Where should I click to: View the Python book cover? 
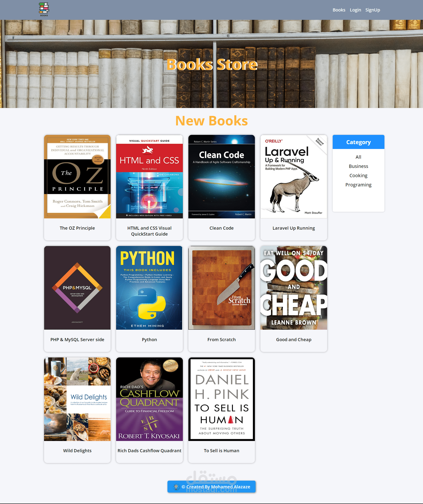[x=149, y=288]
